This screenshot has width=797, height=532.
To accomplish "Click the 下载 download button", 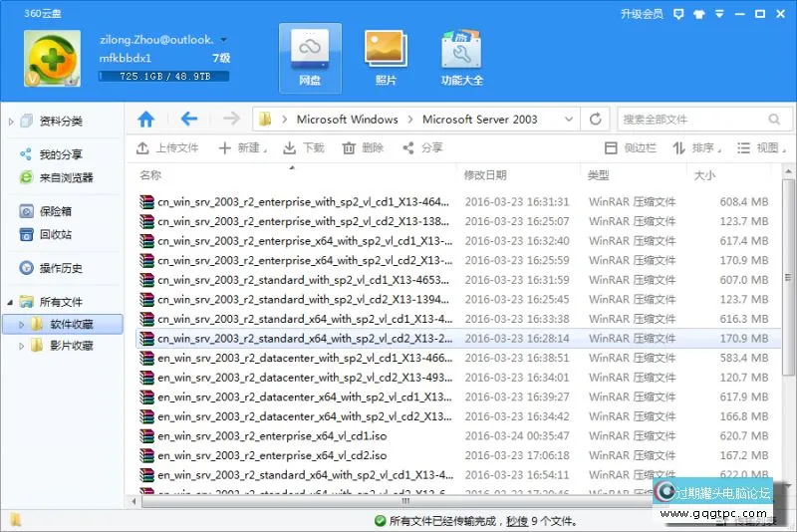I will pos(304,147).
